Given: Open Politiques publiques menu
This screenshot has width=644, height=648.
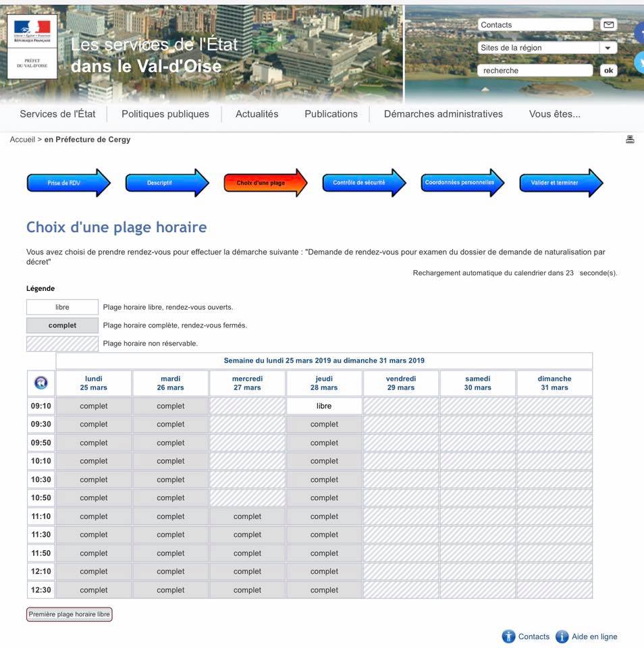Looking at the screenshot, I should (x=165, y=114).
